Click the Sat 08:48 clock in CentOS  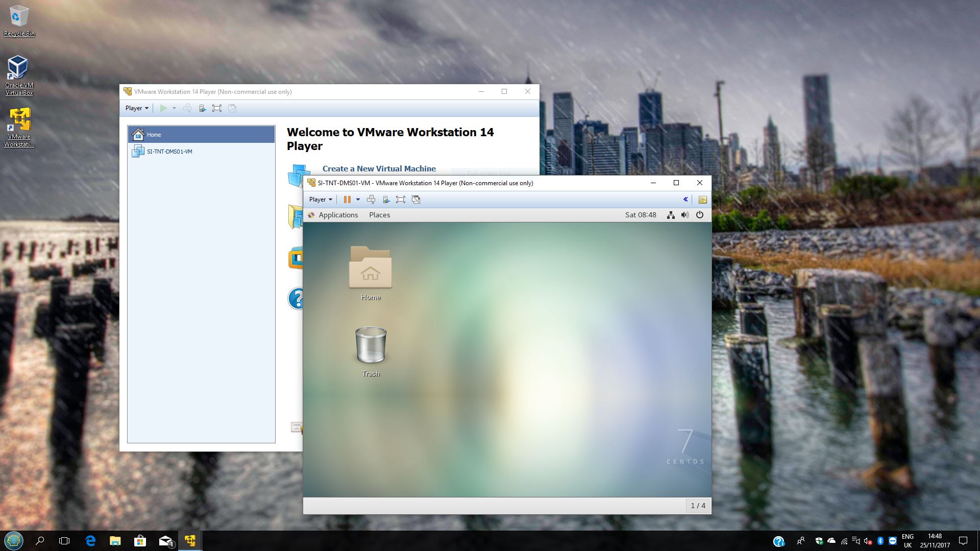click(641, 215)
